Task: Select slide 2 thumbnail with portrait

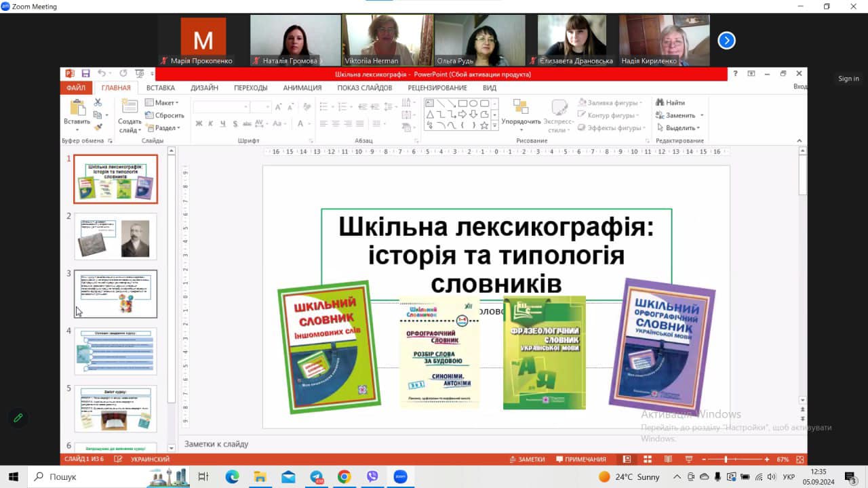Action: pyautogui.click(x=115, y=237)
